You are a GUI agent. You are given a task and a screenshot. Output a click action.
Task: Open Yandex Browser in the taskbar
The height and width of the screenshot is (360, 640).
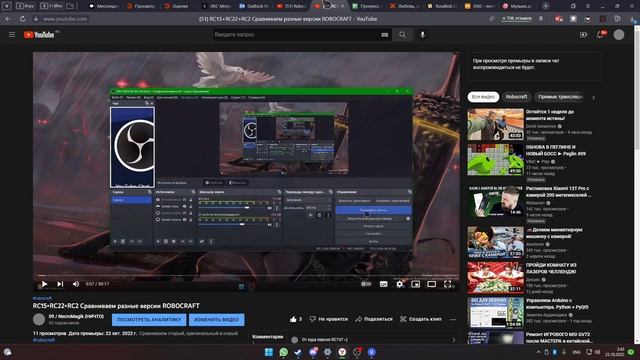pyautogui.click(x=342, y=352)
